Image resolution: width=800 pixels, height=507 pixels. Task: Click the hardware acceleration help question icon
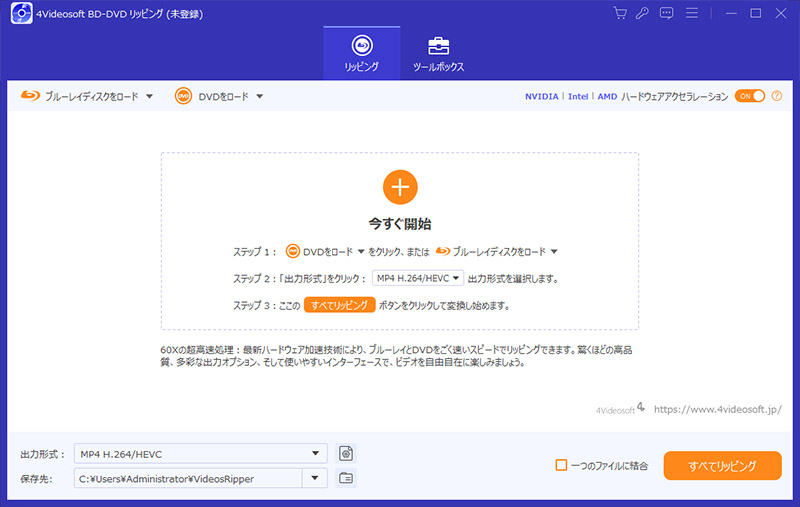(777, 96)
